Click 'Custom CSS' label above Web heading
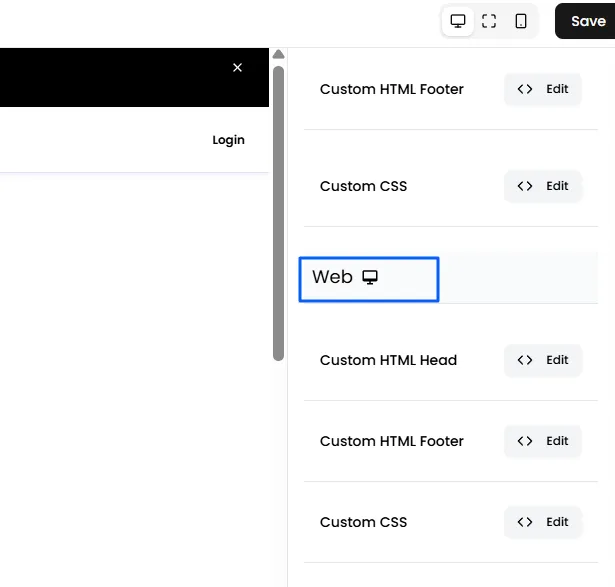 tap(363, 186)
